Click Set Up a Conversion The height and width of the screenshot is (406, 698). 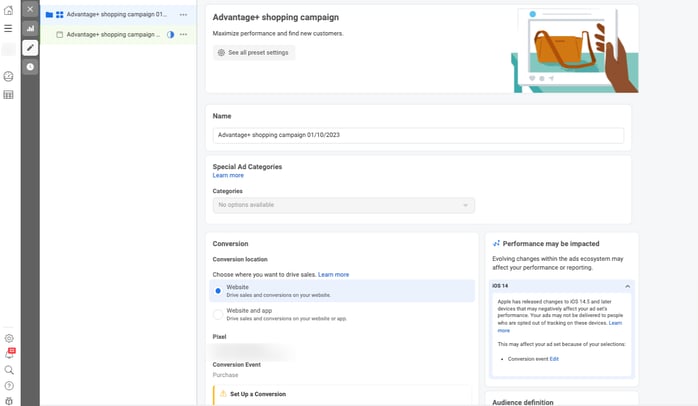coord(258,394)
